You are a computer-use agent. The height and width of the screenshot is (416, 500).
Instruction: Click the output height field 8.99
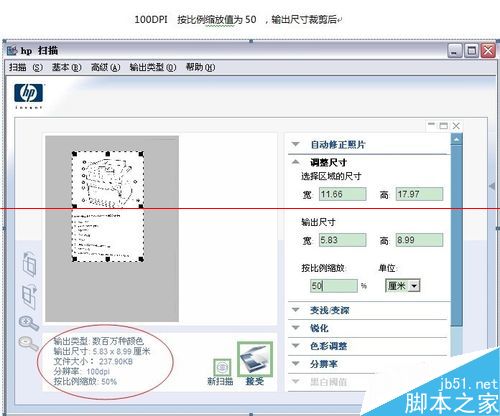tap(419, 240)
